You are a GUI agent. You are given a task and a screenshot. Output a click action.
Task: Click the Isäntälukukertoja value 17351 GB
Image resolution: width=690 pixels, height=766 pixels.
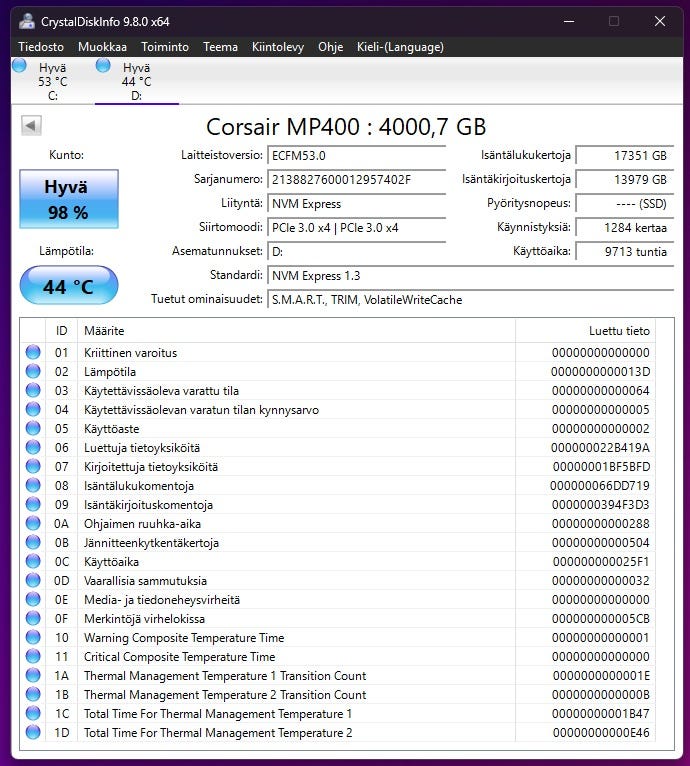(625, 156)
